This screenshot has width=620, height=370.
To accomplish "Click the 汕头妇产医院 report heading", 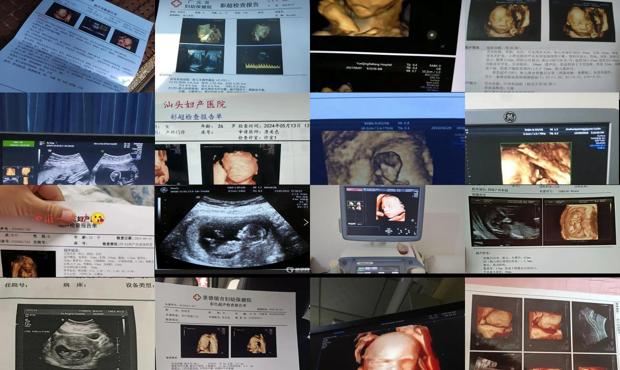I will pos(195,105).
